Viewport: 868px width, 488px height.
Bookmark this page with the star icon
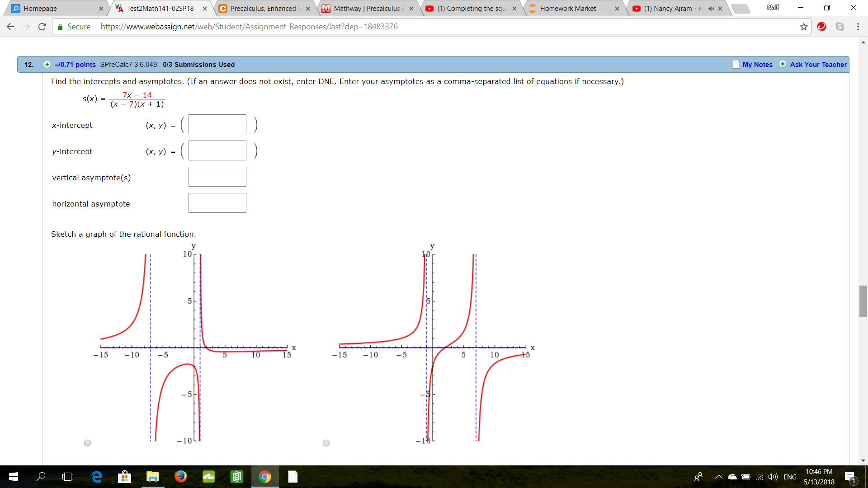[x=803, y=27]
